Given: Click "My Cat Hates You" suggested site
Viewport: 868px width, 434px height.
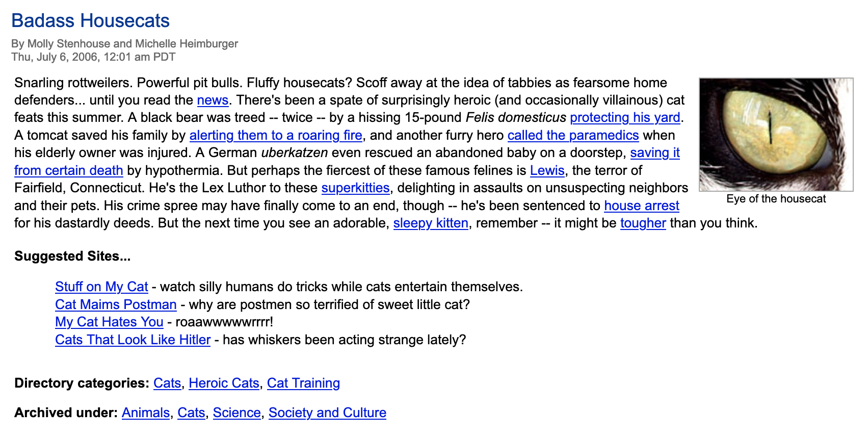Looking at the screenshot, I should [109, 322].
